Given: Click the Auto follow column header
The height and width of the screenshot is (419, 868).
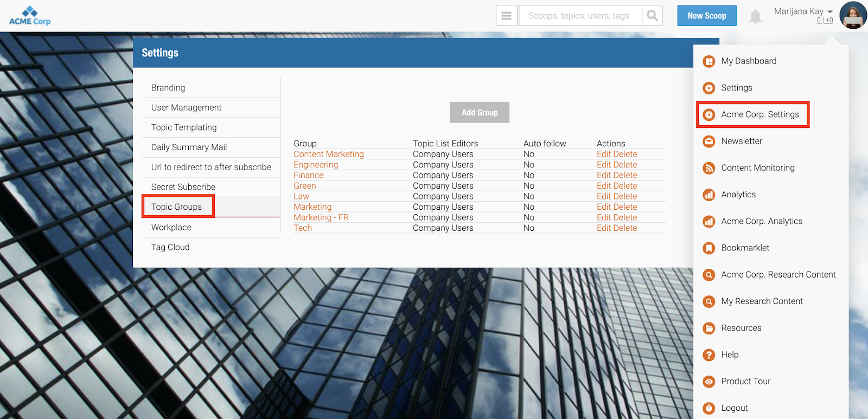Looking at the screenshot, I should coord(545,144).
